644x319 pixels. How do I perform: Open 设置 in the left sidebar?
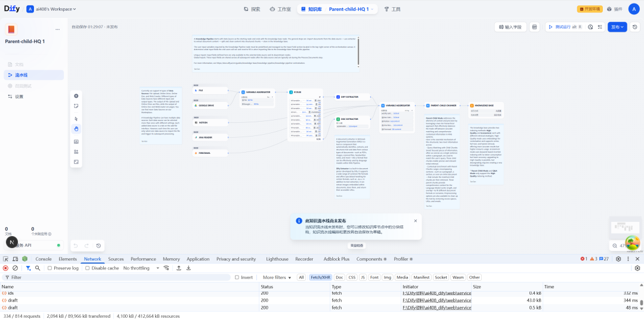click(33, 97)
